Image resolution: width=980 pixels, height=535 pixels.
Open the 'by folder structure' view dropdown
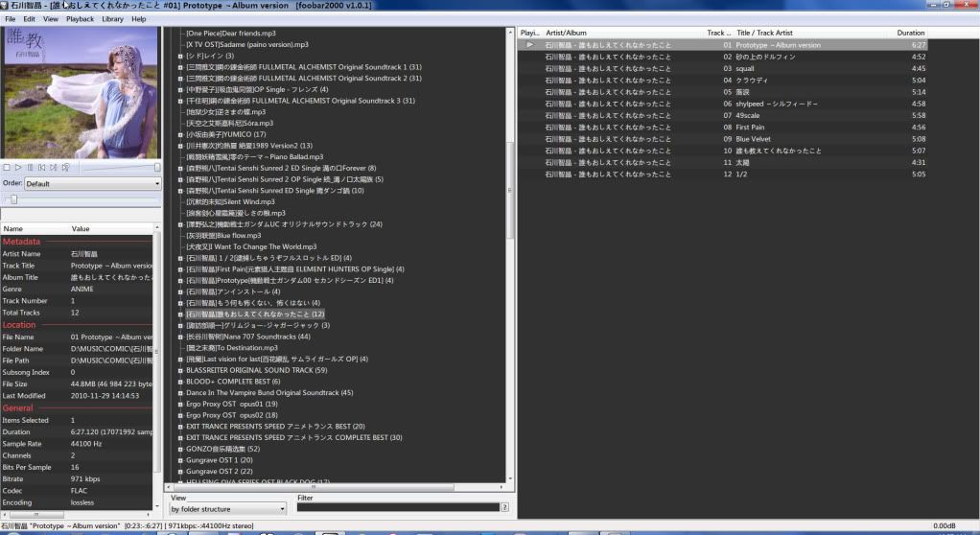(227, 509)
